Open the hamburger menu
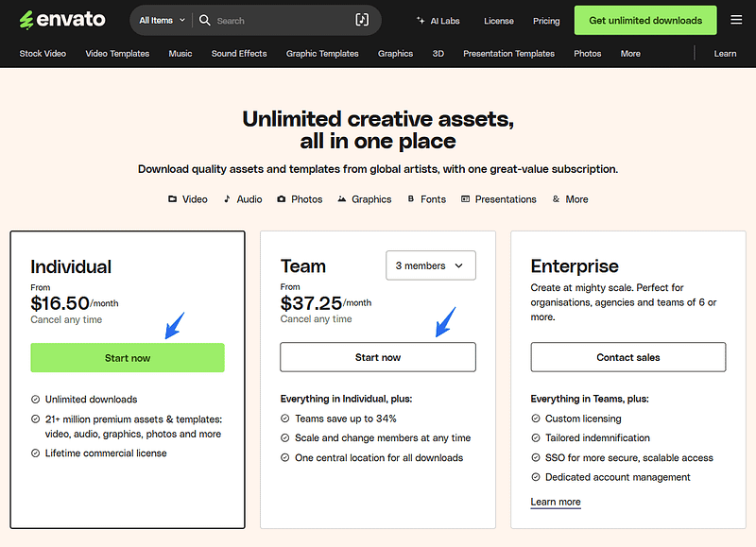 736,19
